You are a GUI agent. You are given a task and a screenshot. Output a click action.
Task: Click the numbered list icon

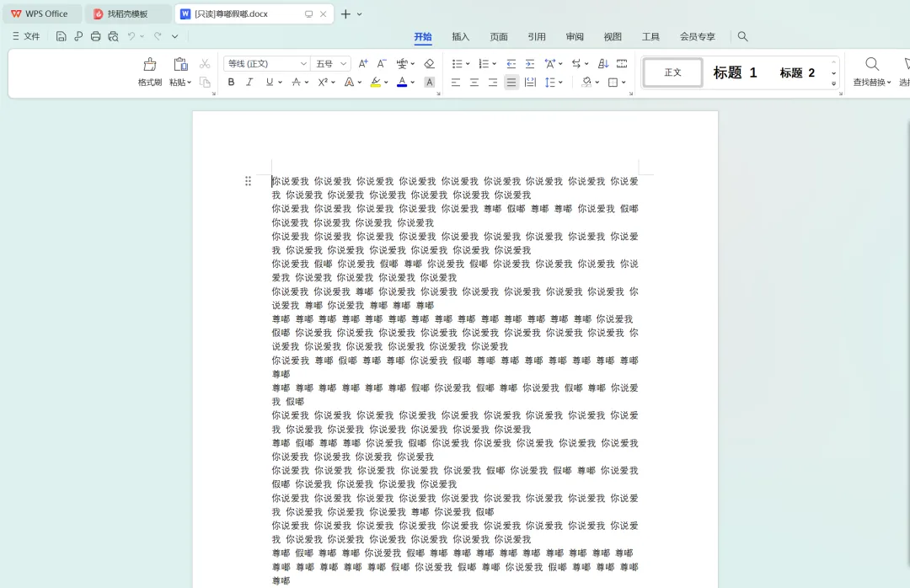point(484,64)
